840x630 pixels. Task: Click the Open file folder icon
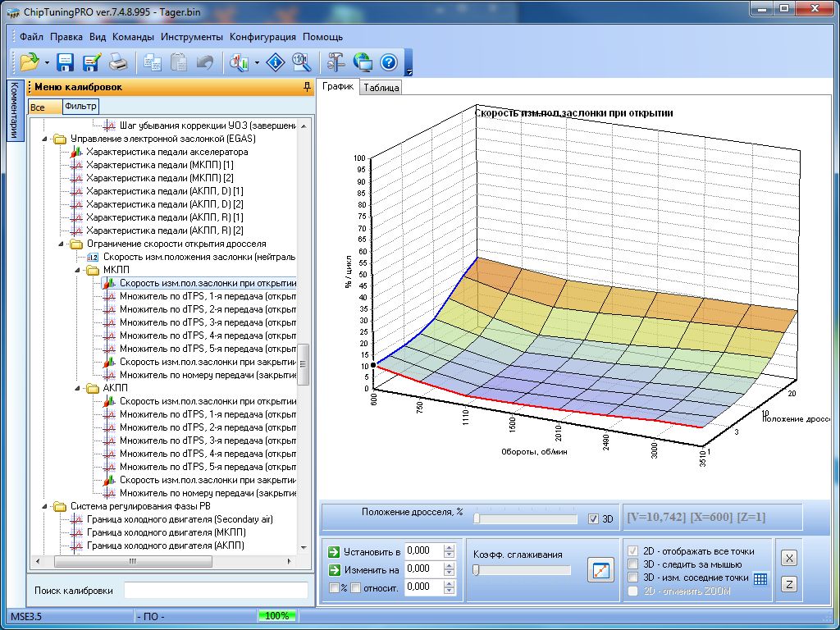point(30,62)
